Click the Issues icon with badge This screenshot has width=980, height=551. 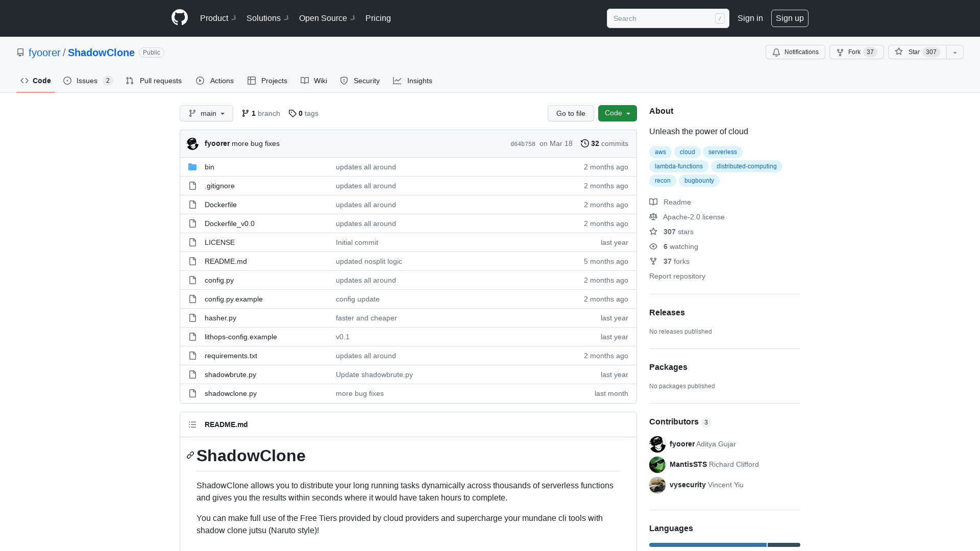87,81
